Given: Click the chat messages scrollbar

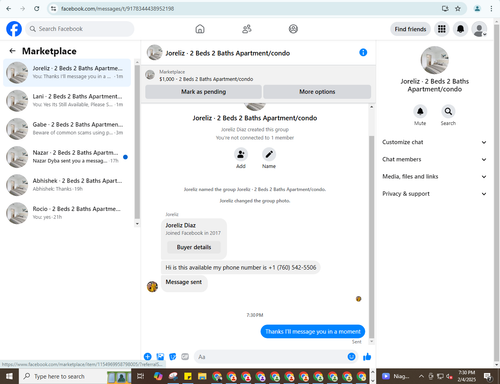Looking at the screenshot, I should (x=372, y=237).
